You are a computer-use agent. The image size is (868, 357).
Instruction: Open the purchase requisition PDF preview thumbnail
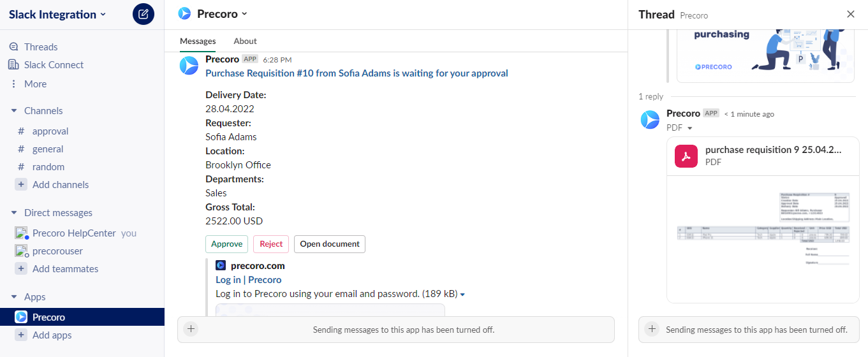(x=762, y=239)
